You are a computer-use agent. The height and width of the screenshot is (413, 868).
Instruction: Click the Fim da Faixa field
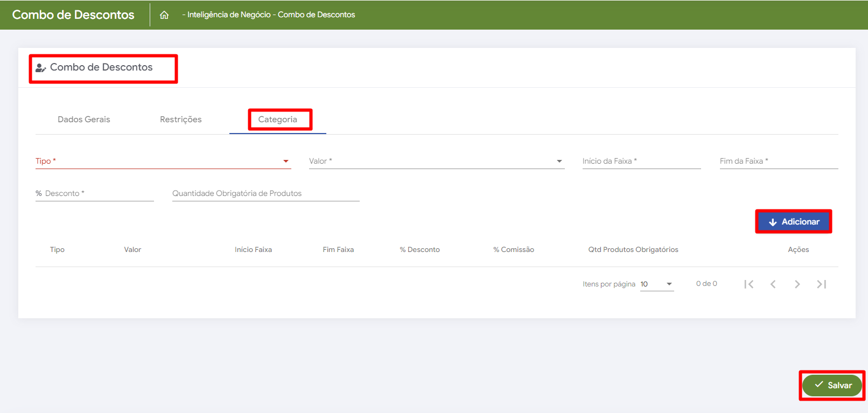click(778, 161)
